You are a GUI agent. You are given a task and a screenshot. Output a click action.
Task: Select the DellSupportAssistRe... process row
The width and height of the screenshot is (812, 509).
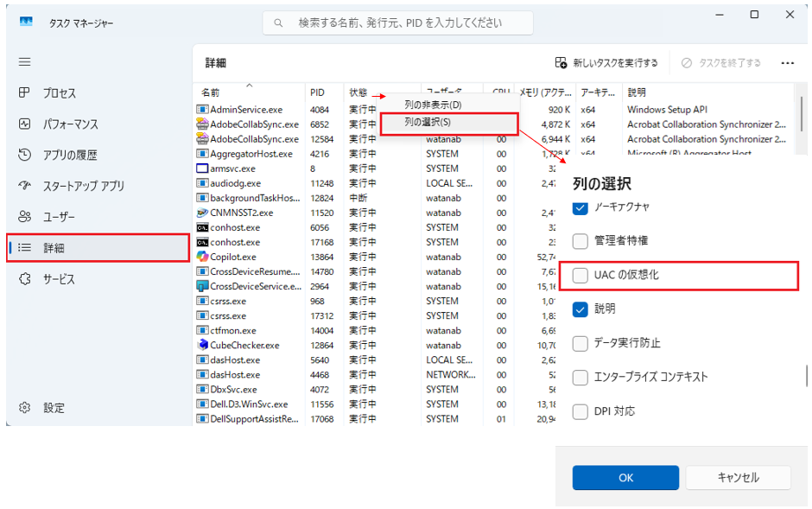[376, 418]
